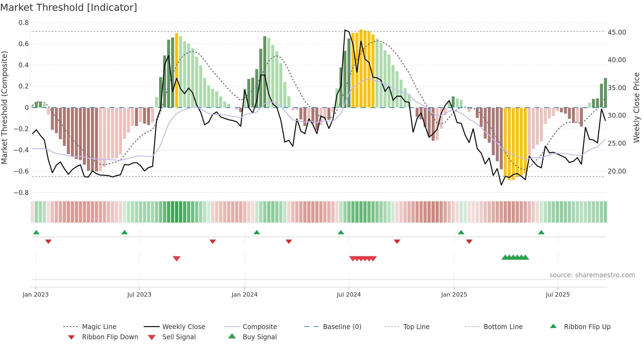The height and width of the screenshot is (362, 644).
Task: Click the first sell signal in the Jul 2024 cluster
Action: 353,258
